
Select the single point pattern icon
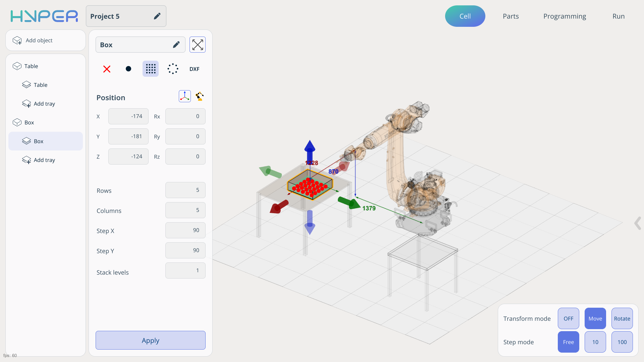[128, 69]
